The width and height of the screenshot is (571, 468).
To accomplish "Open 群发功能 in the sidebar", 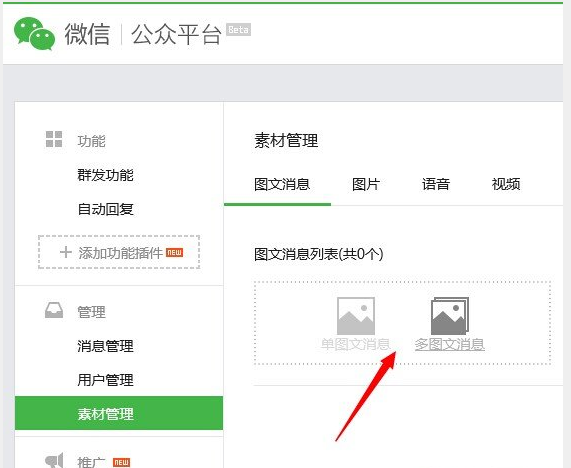I will click(105, 175).
